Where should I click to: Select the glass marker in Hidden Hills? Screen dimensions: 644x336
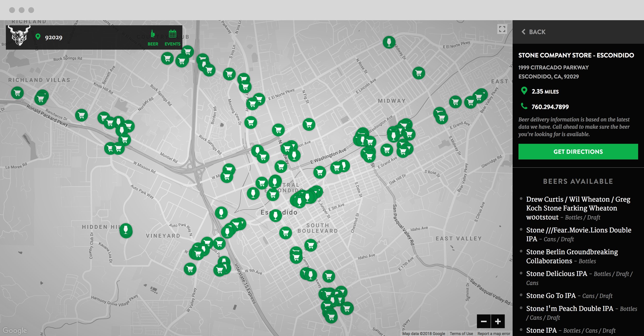pos(126,230)
